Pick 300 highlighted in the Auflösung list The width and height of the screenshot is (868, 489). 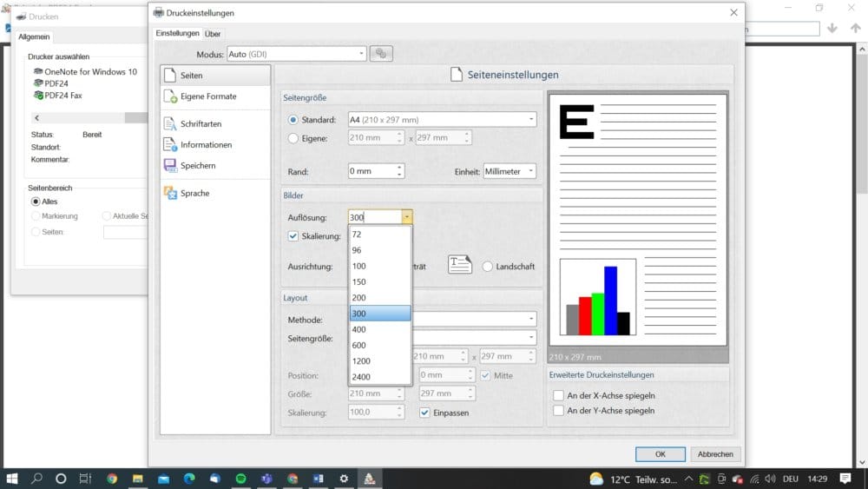380,314
